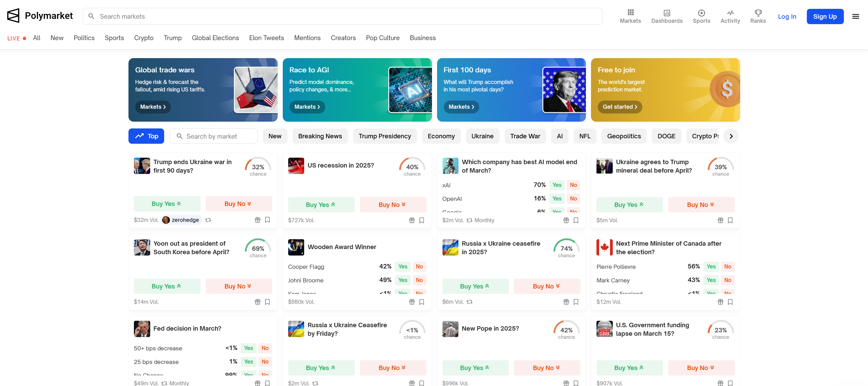Open Markets arrow in Race to AGI banner

click(x=307, y=107)
